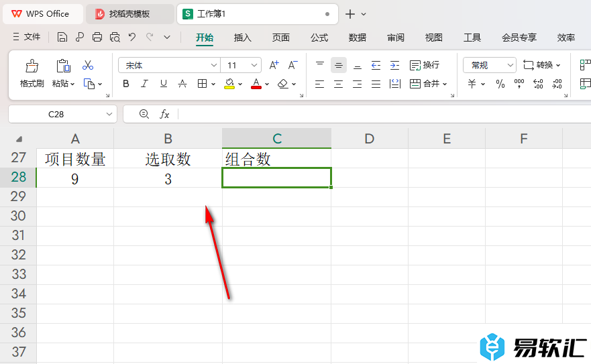Screen dimensions: 591x364
Task: Click the new tab plus button
Action: (x=350, y=14)
